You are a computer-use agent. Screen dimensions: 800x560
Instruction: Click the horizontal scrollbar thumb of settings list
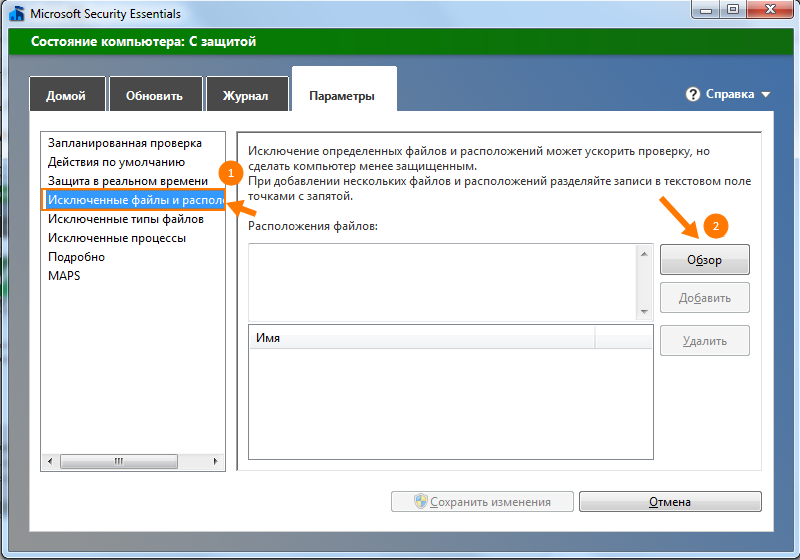[119, 461]
